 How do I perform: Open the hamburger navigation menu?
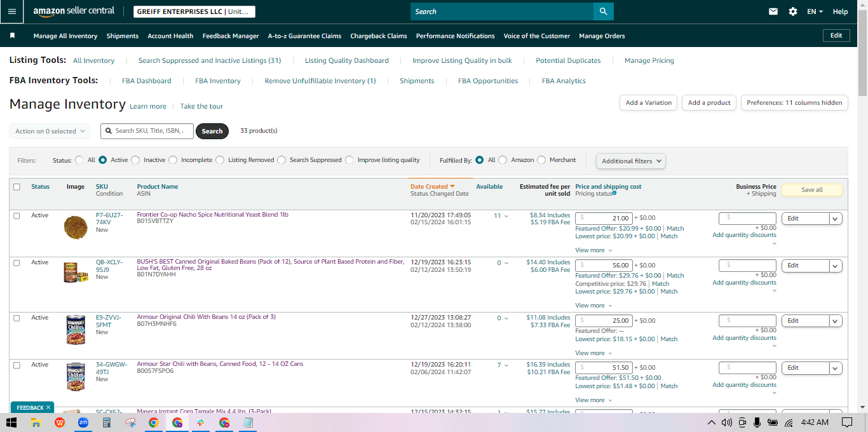(11, 11)
